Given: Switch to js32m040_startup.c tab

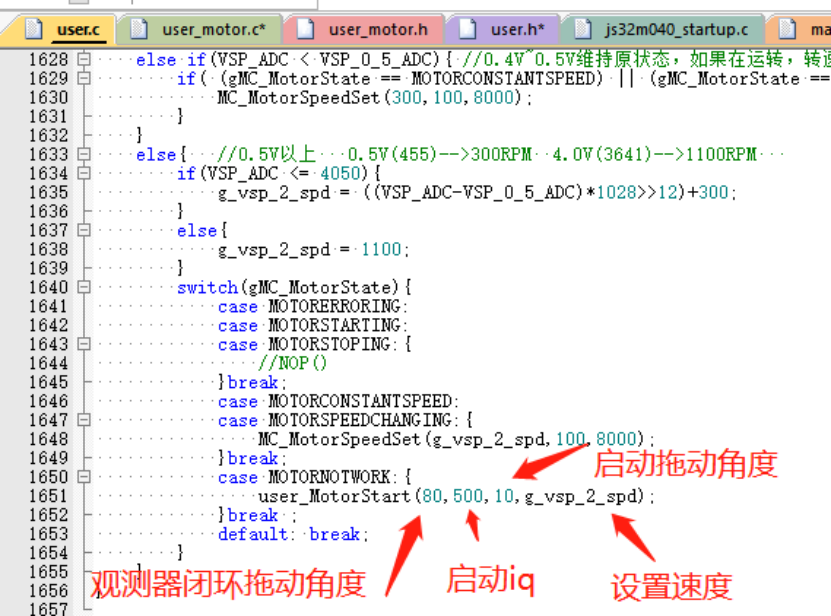Looking at the screenshot, I should click(x=676, y=30).
